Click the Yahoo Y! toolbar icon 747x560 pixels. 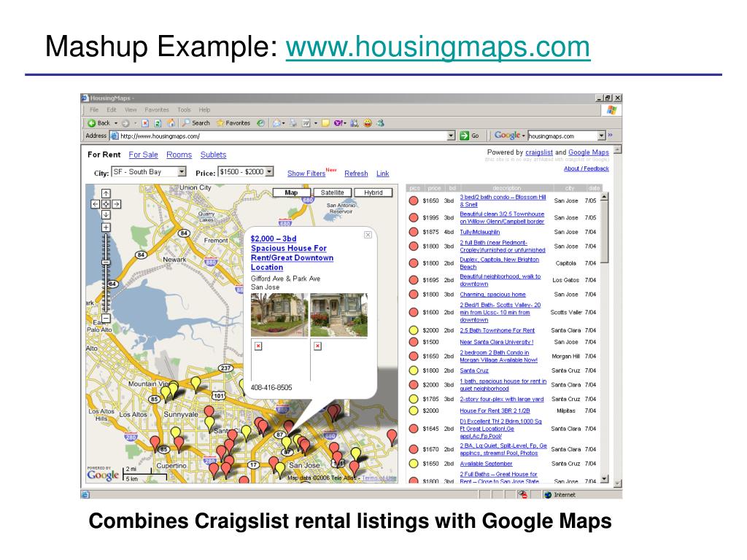[x=338, y=122]
